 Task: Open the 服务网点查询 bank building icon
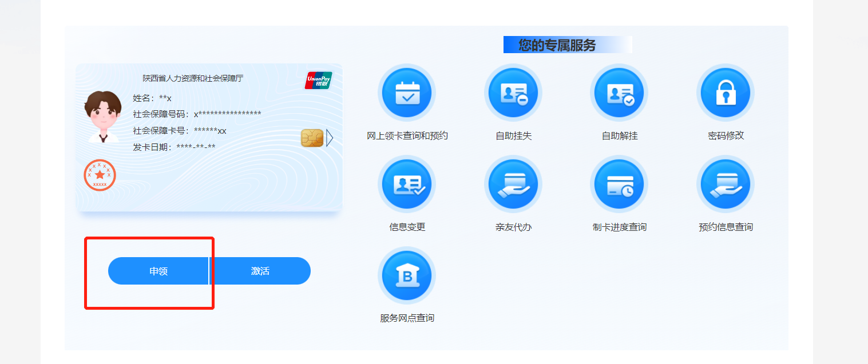coord(407,275)
